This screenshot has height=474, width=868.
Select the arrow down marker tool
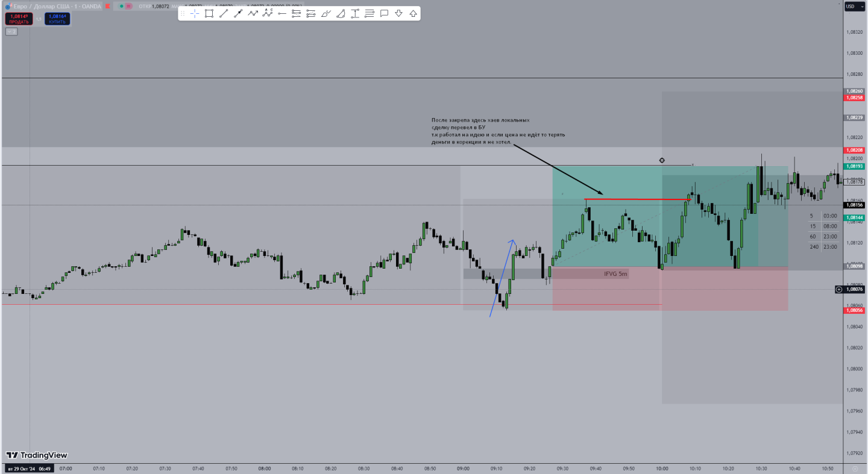(x=398, y=13)
